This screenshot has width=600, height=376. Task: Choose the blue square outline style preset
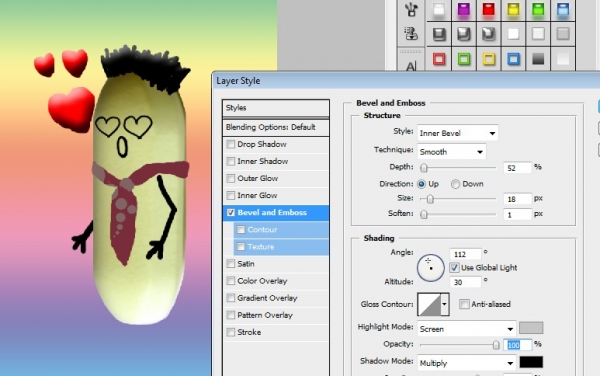click(514, 59)
